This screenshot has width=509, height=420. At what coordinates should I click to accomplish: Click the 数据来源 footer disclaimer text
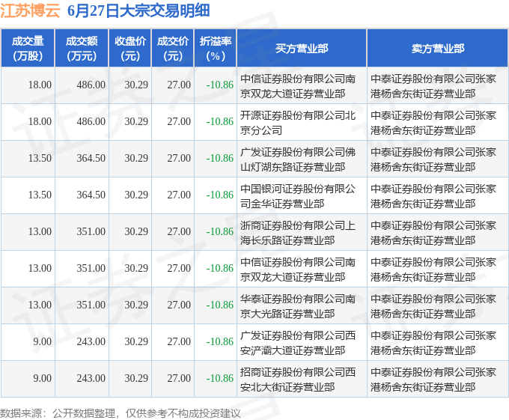[x=121, y=413]
